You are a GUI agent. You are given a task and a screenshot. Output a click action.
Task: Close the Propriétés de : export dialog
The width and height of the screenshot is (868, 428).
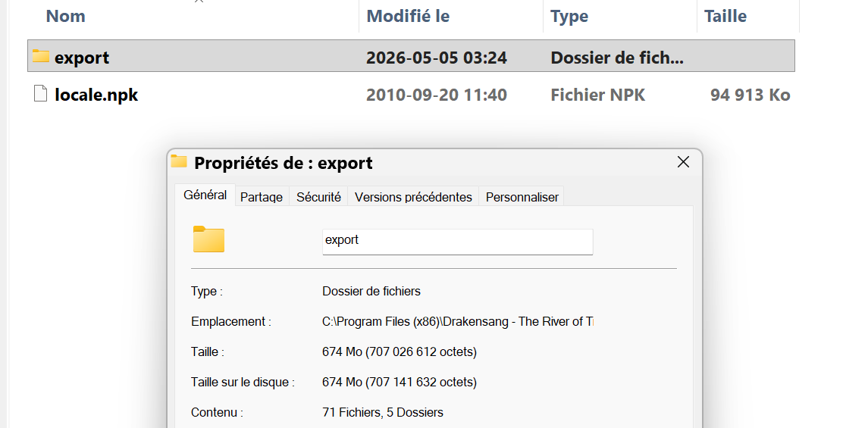pos(683,162)
